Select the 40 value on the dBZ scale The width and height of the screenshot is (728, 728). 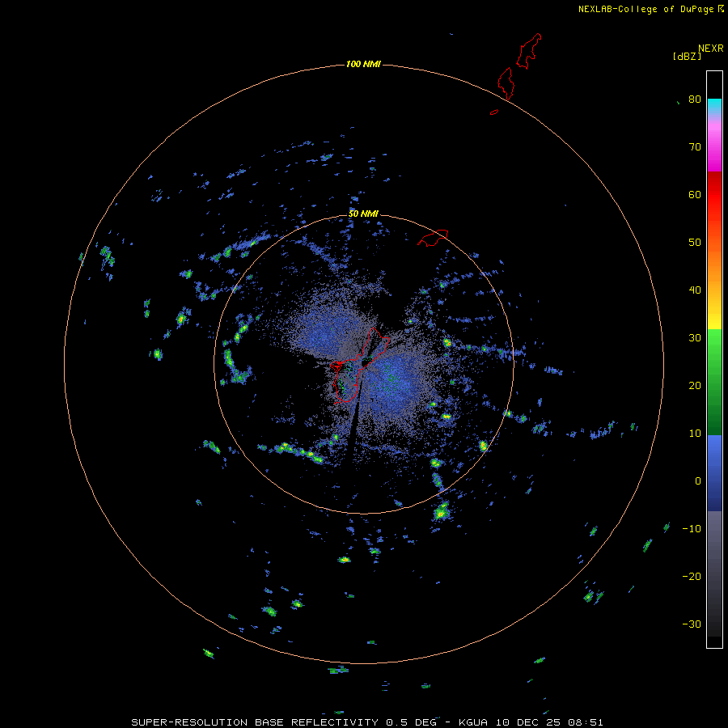pos(695,290)
